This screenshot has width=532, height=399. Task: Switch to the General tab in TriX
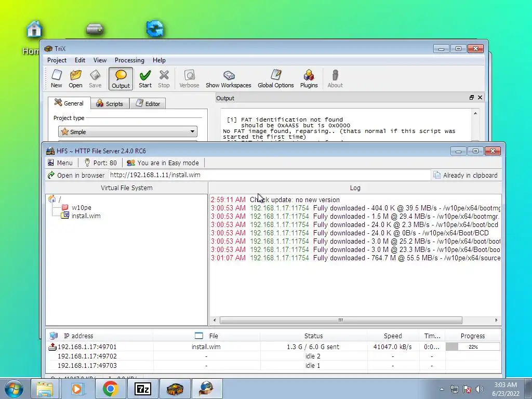[69, 103]
